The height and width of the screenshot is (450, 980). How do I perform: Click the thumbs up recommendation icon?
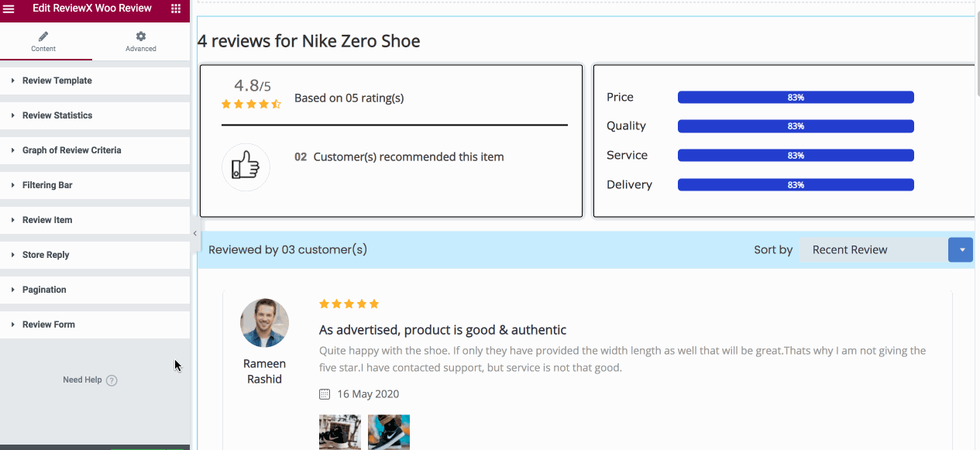click(x=246, y=167)
